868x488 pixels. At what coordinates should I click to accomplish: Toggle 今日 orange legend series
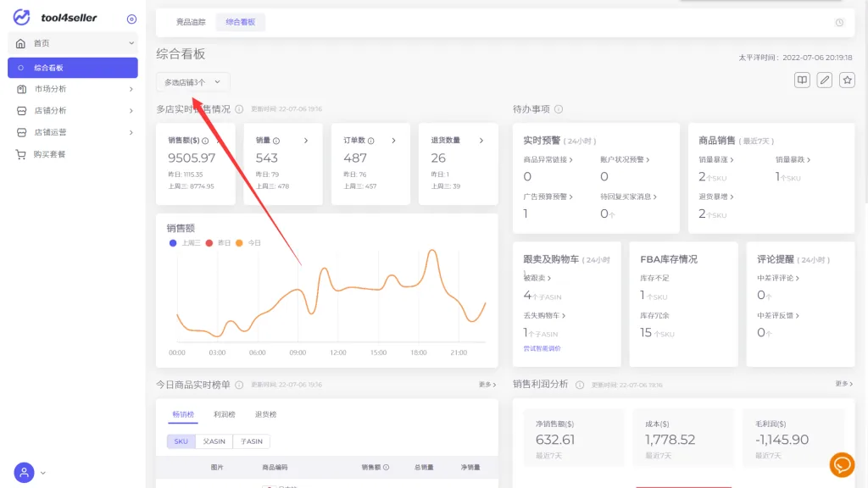[248, 243]
